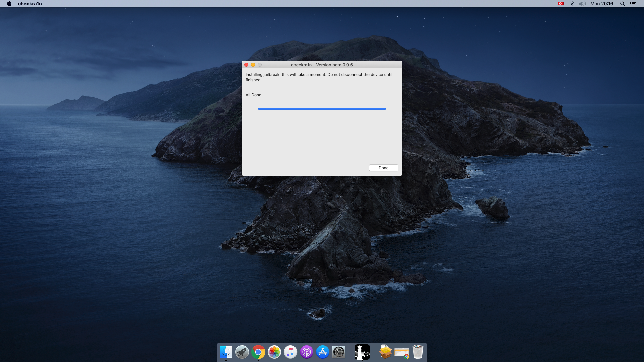Open Spotlight search magnifier
644x362 pixels.
pos(622,4)
